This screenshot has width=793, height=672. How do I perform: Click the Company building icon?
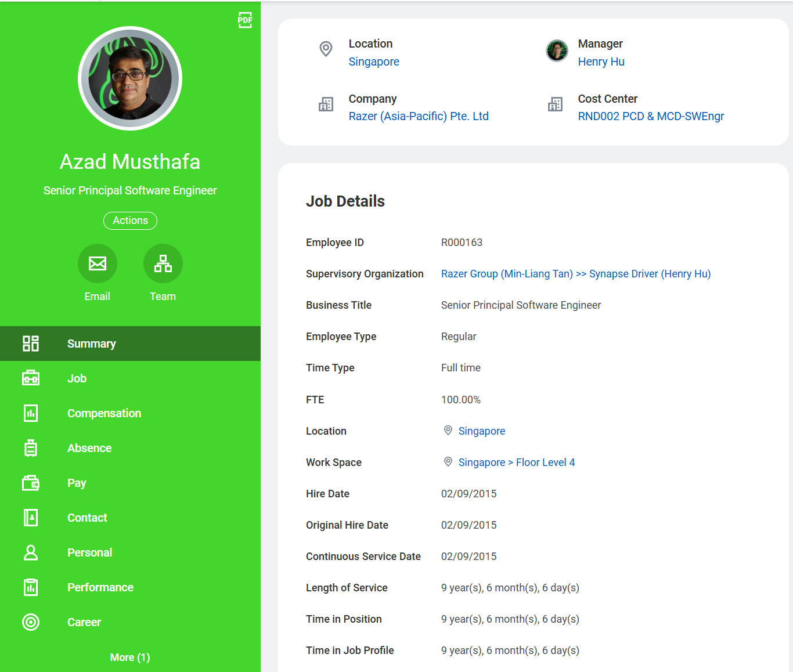coord(326,104)
